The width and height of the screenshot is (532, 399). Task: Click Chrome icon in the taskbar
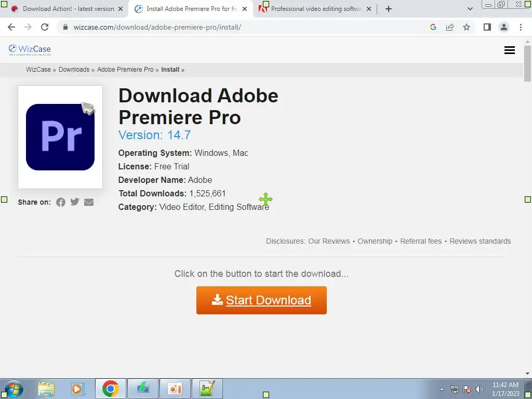point(110,389)
